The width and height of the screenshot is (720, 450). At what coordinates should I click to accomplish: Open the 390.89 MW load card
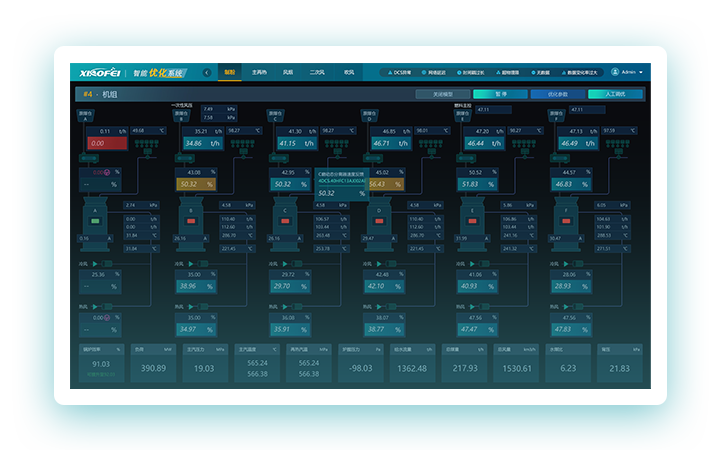(153, 363)
